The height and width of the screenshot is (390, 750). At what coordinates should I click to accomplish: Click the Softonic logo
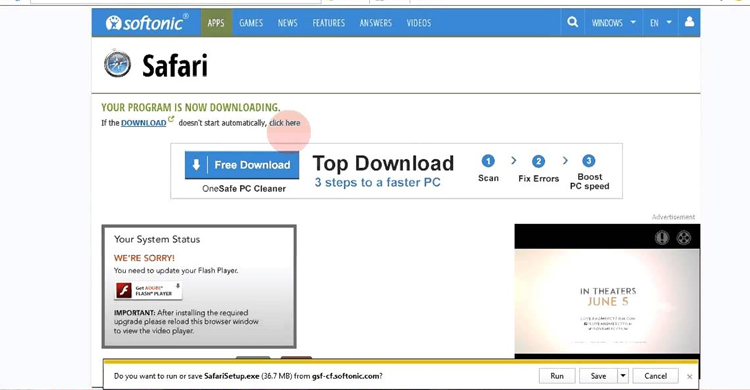click(147, 22)
